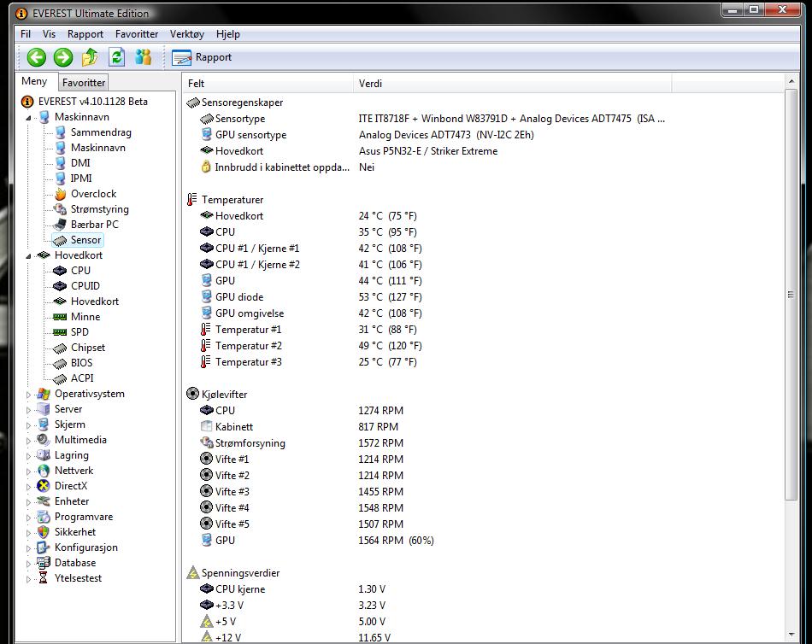The width and height of the screenshot is (812, 644).
Task: Expand the Multimedia node
Action: [x=28, y=441]
